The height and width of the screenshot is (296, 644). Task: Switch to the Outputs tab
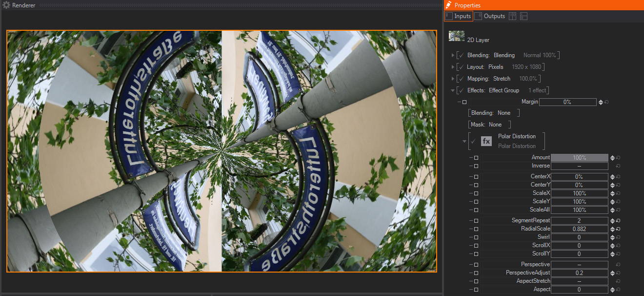[490, 16]
